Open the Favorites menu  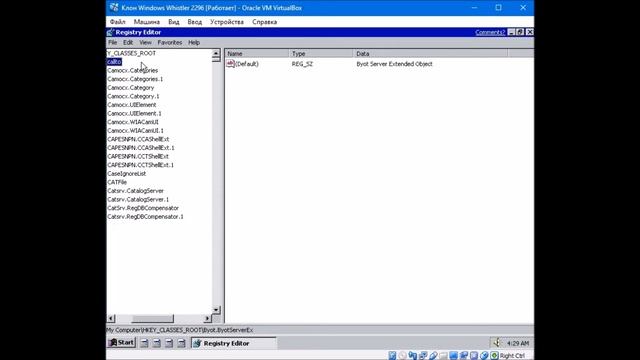coord(170,42)
